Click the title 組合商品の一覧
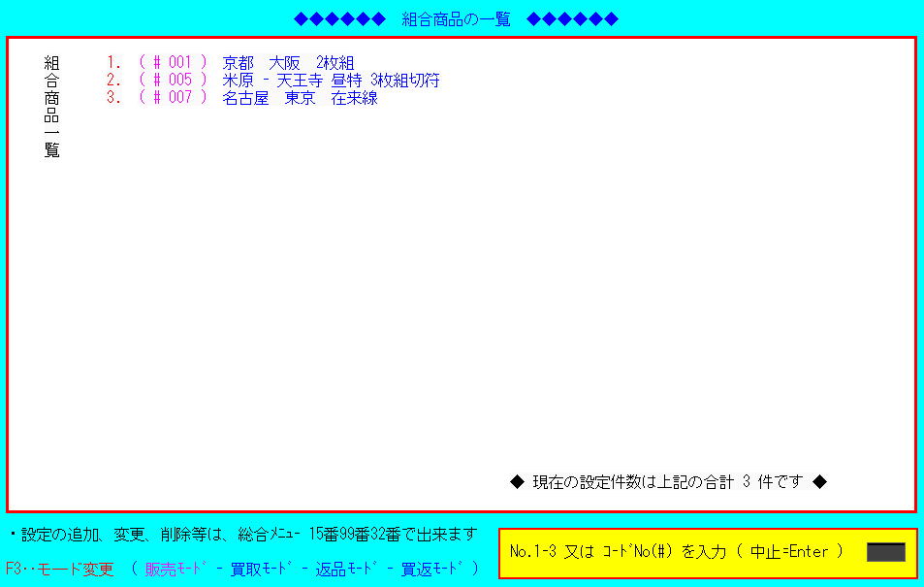Image resolution: width=924 pixels, height=587 pixels. pos(456,19)
